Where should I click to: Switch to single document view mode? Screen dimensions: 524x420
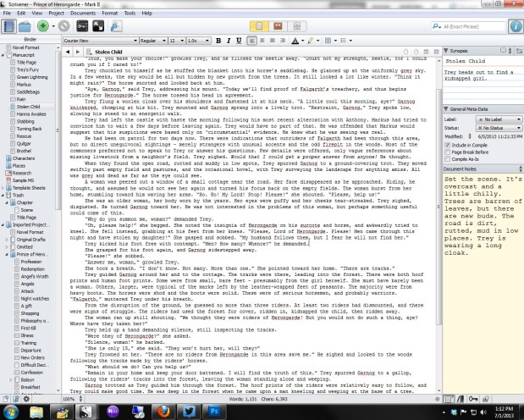pos(259,26)
